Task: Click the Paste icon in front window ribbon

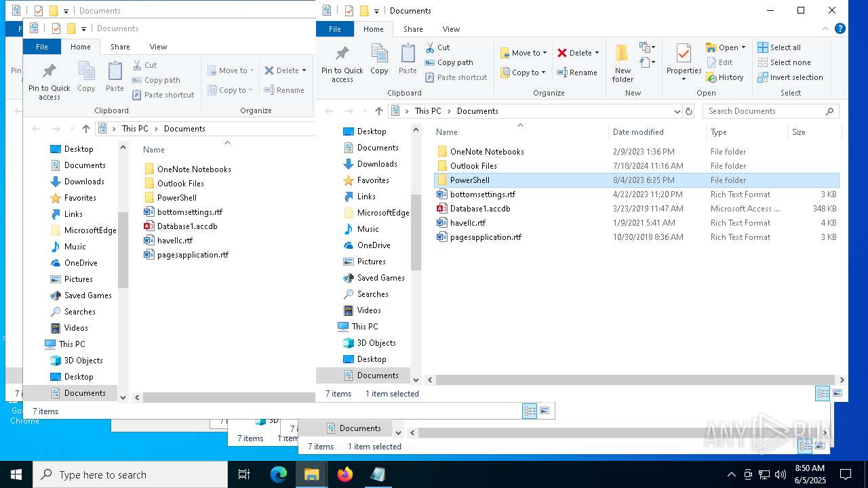Action: 408,59
